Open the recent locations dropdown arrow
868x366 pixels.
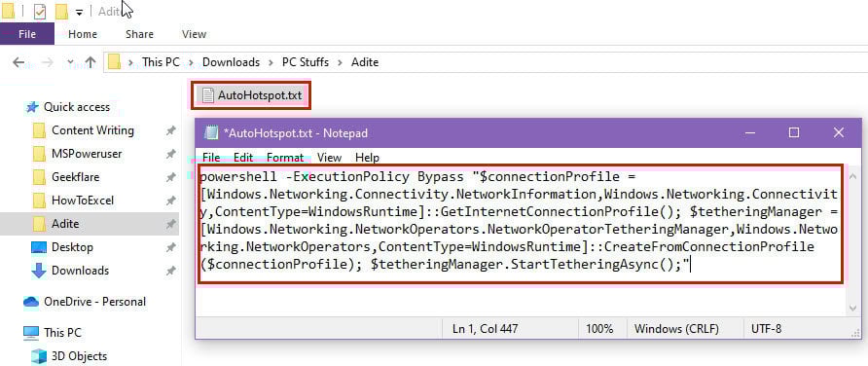pyautogui.click(x=70, y=62)
